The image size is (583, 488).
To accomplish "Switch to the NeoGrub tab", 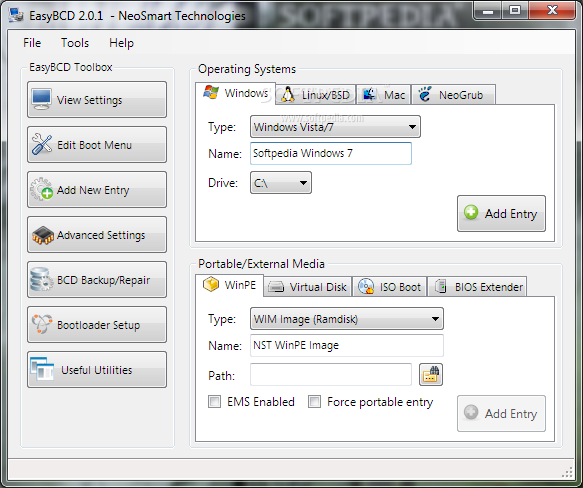I will [454, 94].
